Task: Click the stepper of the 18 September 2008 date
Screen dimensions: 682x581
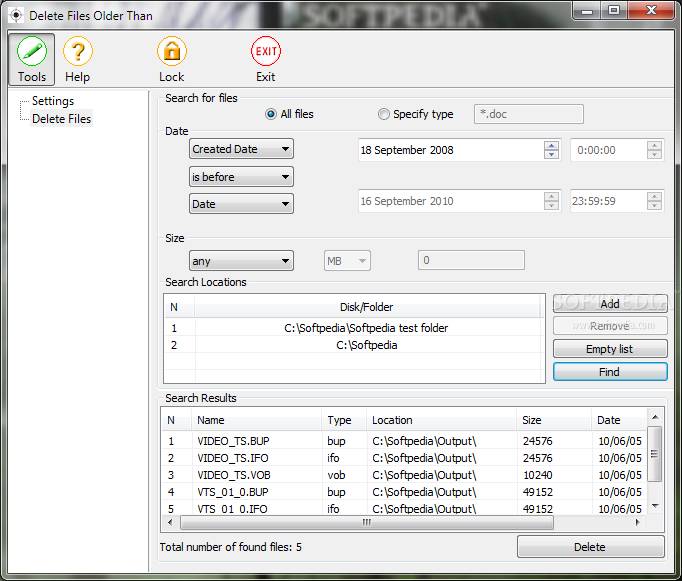Action: point(551,150)
